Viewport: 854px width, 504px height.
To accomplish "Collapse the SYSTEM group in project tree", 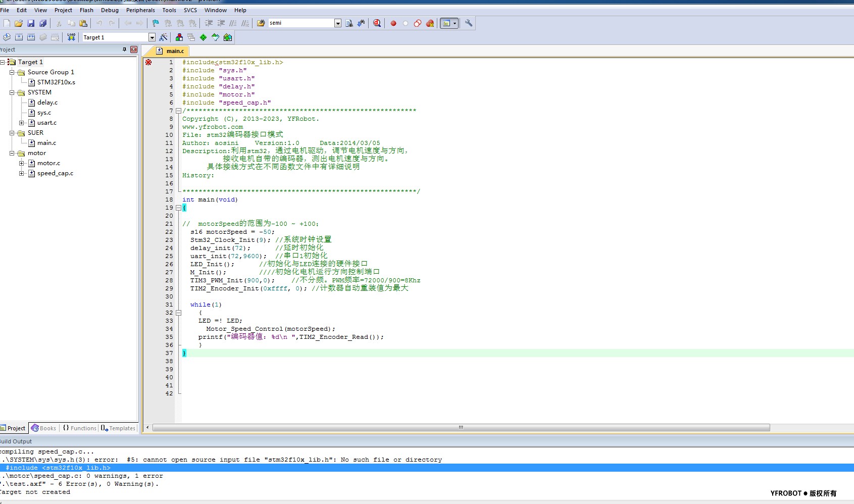I will (x=12, y=92).
